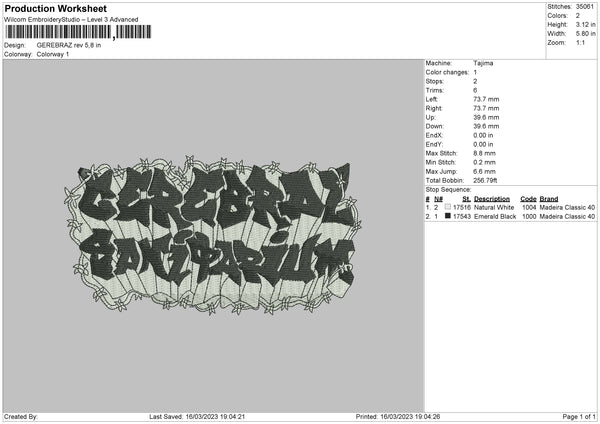Click the Up value 39.6 mm

coord(486,117)
